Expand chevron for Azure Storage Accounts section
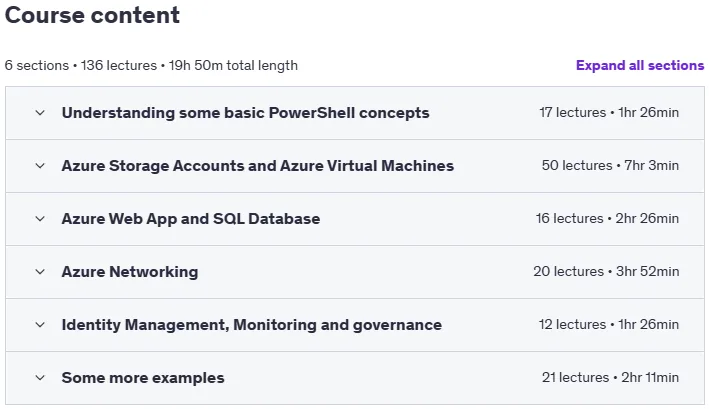The width and height of the screenshot is (709, 409). click(40, 166)
